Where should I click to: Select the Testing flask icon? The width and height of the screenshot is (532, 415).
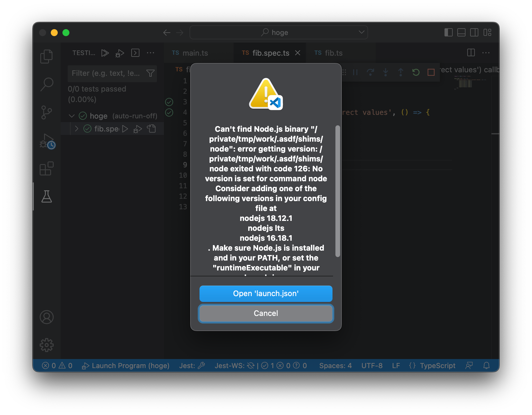[x=46, y=196]
